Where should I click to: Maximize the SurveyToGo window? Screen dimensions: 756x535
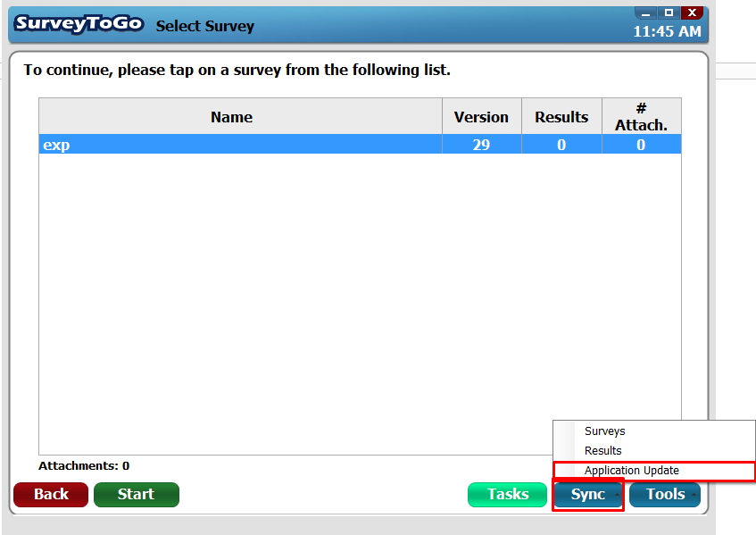(669, 13)
